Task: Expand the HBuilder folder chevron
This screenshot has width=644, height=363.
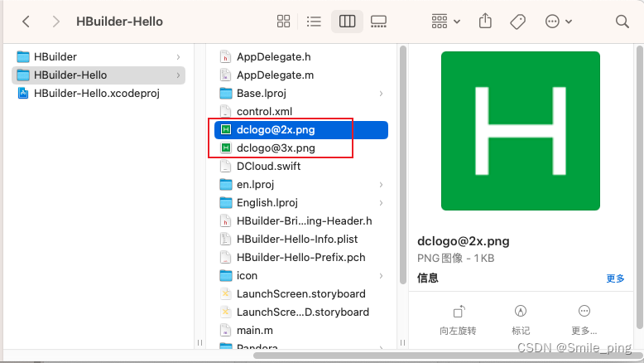Action: tap(178, 57)
